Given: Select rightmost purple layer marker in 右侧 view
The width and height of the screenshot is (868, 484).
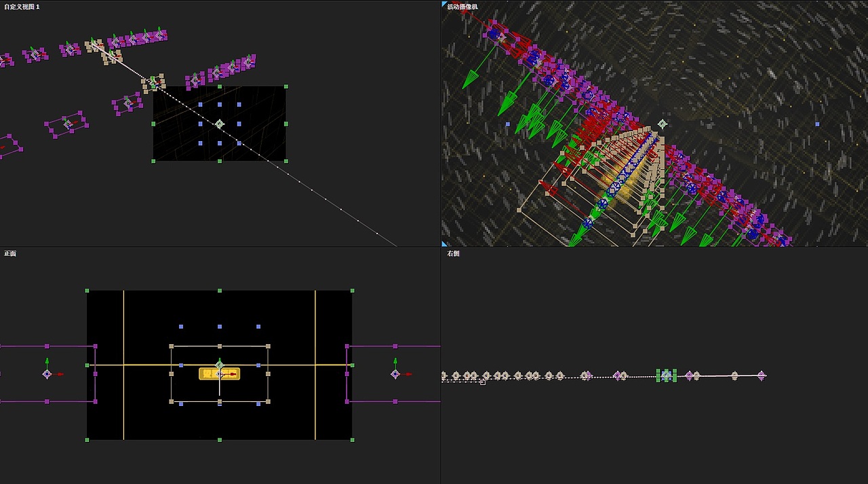Looking at the screenshot, I should [x=761, y=375].
